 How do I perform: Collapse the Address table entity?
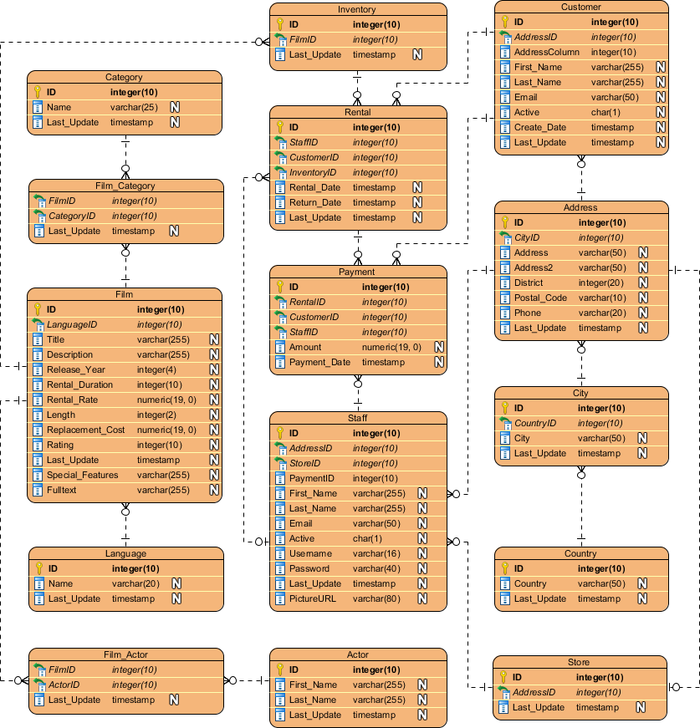pyautogui.click(x=580, y=207)
